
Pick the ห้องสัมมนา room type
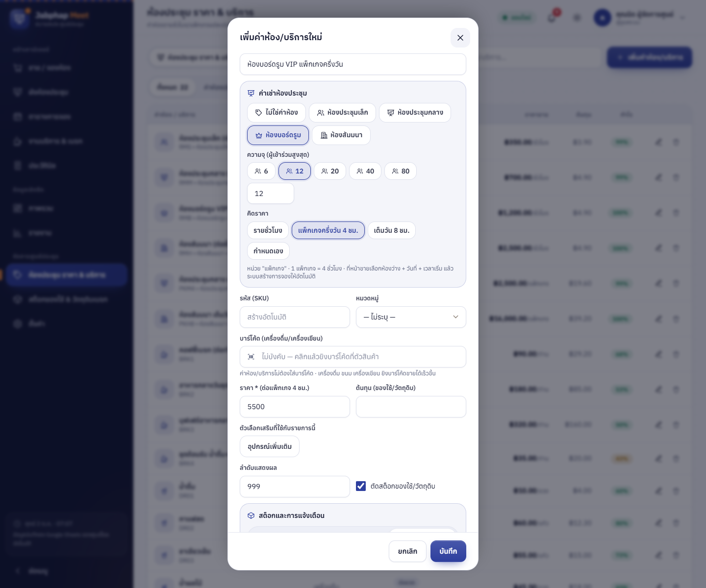pyautogui.click(x=341, y=135)
